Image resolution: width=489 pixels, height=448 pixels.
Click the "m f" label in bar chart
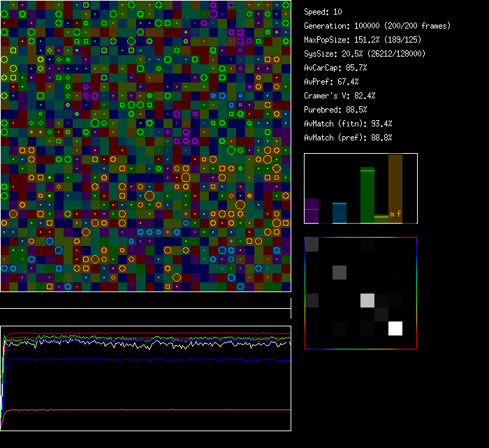pos(395,214)
